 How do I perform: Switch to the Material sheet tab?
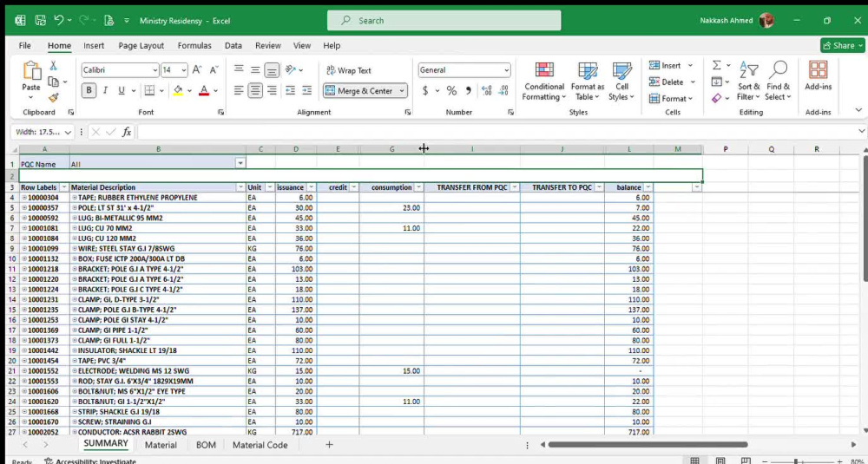pos(161,445)
